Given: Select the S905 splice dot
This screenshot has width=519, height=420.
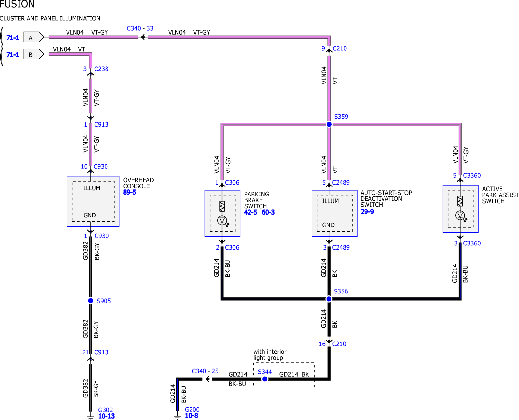Looking at the screenshot, I should coord(91,301).
